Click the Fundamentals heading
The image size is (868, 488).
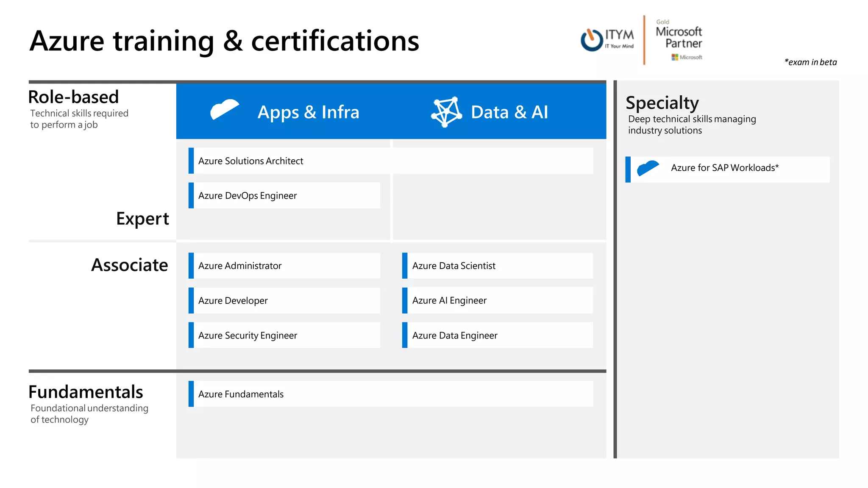[x=86, y=392]
